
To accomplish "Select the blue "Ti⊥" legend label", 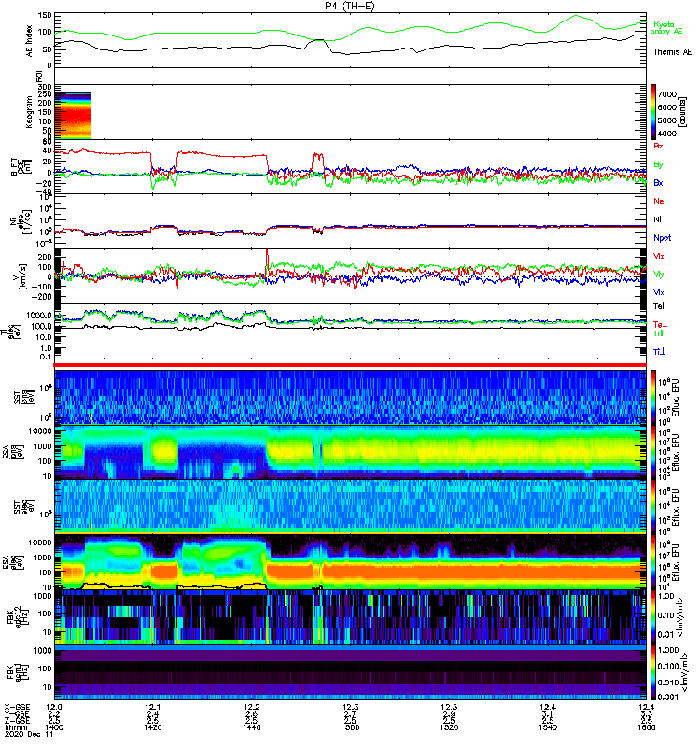I will pos(660,352).
